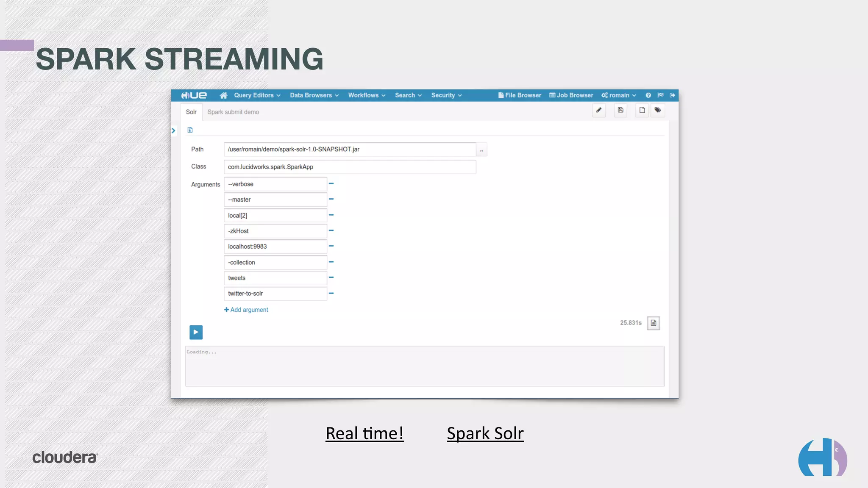Go to Hue home icon
868x488 pixels.
coord(223,95)
